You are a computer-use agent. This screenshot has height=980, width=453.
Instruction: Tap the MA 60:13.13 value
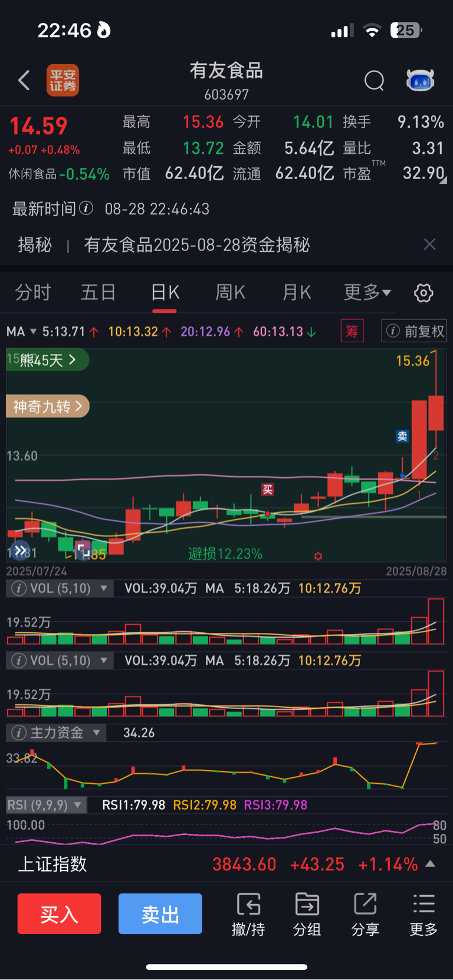click(278, 332)
